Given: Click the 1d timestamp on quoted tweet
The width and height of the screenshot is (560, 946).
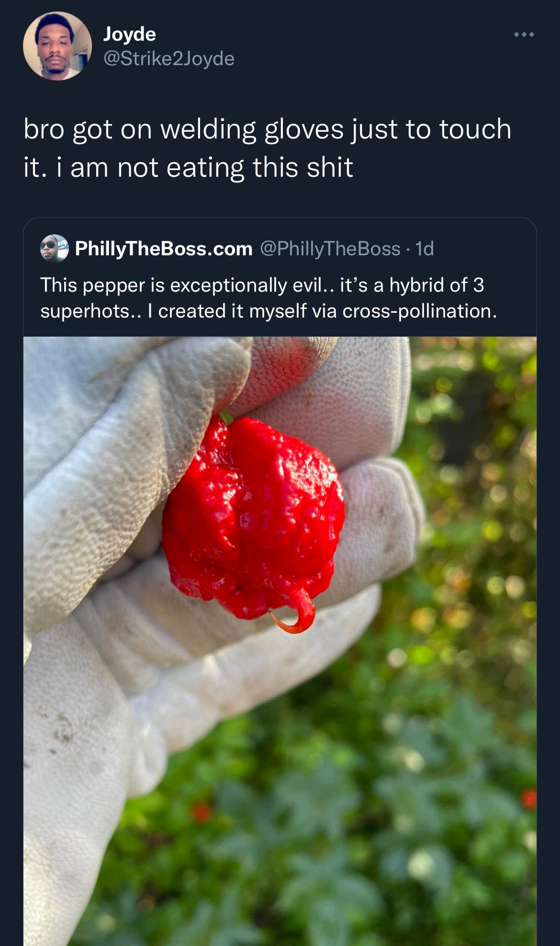Looking at the screenshot, I should 425,249.
